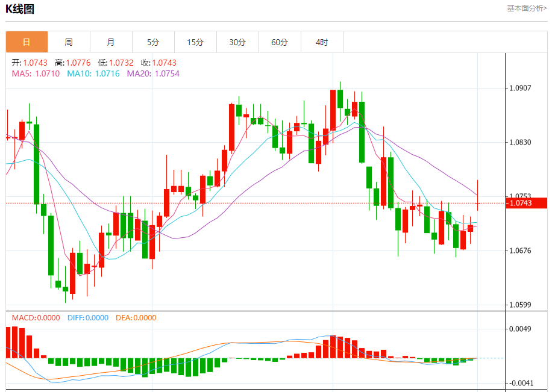
Task: Click the 高:1.0776 high price value
Action: tap(73, 63)
